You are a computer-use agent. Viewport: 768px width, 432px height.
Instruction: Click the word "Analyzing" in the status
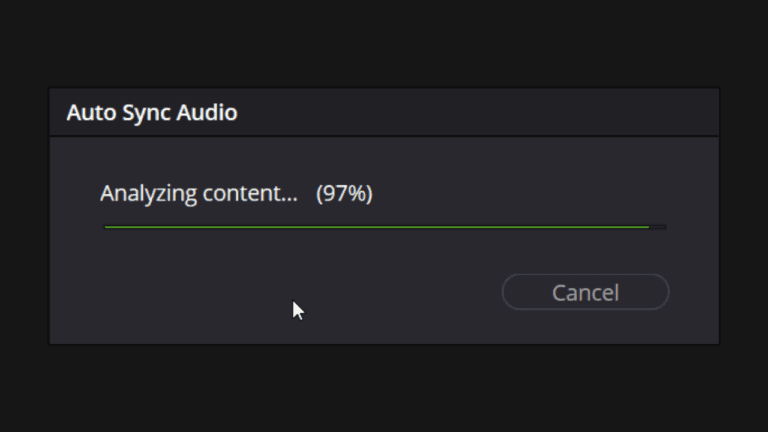148,193
